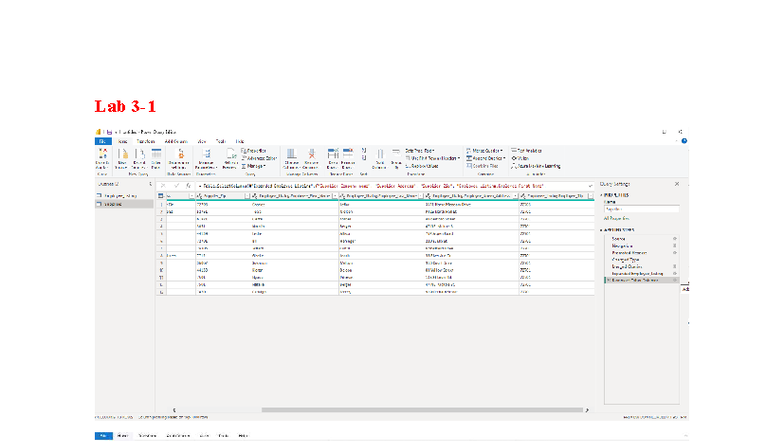The width and height of the screenshot is (784, 441).
Task: Open query Properties in the ribbon
Action: pyautogui.click(x=254, y=150)
